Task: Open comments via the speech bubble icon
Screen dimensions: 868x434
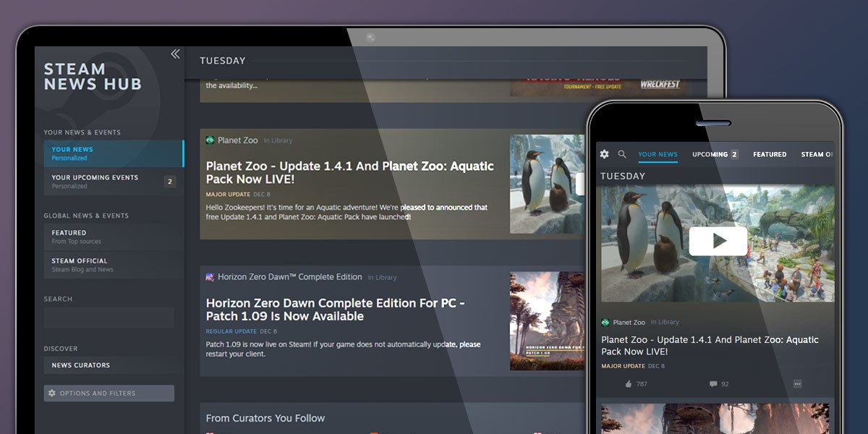Action: (712, 384)
